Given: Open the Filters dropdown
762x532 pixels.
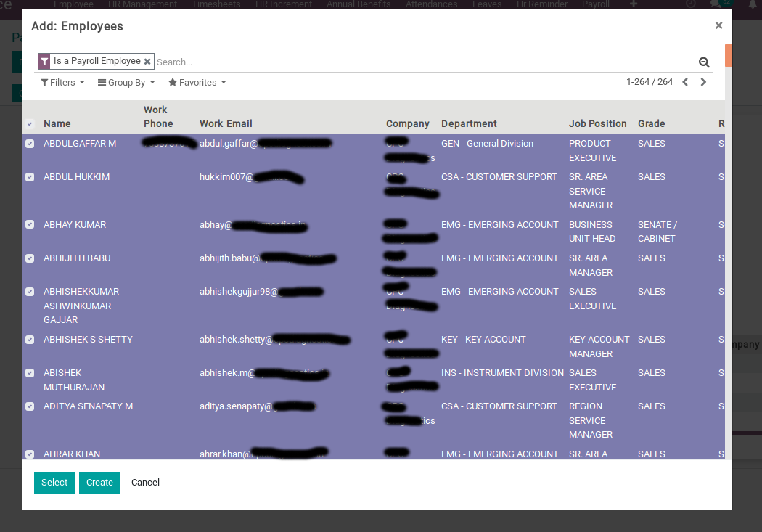Looking at the screenshot, I should tap(62, 83).
